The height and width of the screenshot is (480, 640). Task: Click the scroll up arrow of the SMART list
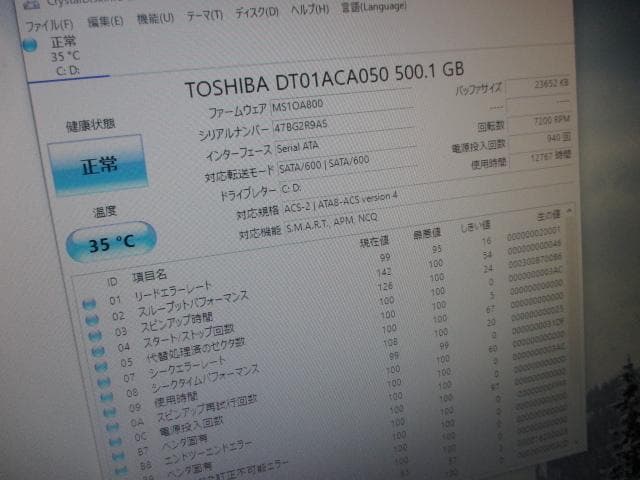click(x=569, y=211)
